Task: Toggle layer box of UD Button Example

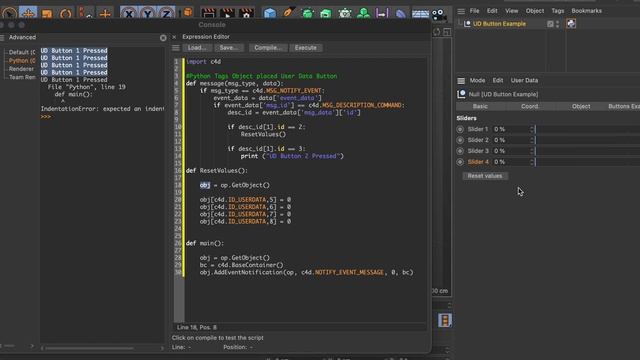Action: click(550, 24)
